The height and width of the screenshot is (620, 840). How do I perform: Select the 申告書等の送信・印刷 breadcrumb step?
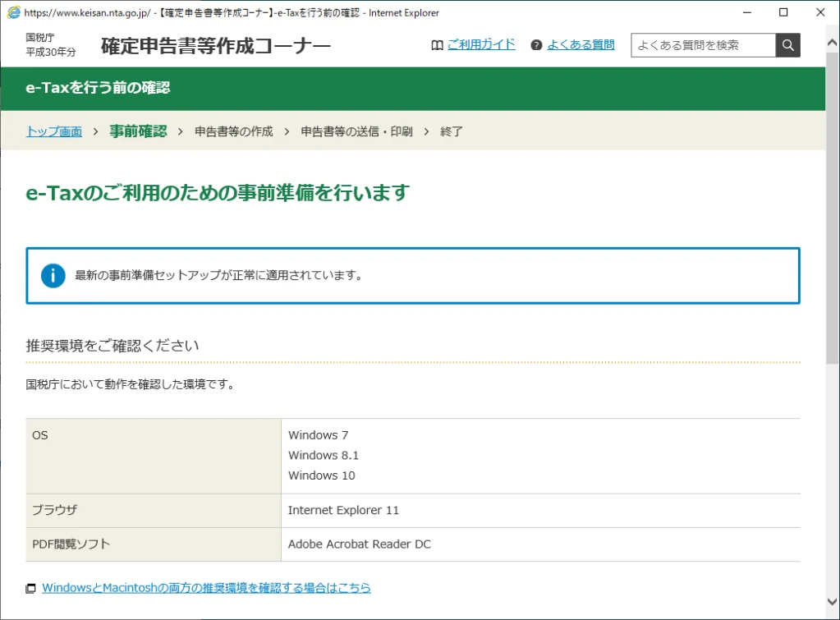[x=356, y=131]
